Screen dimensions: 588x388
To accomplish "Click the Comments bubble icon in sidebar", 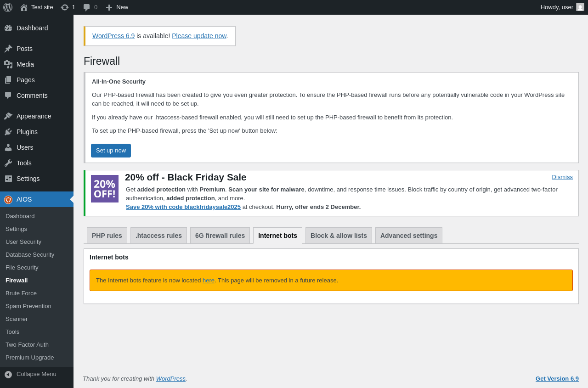I will coord(8,96).
